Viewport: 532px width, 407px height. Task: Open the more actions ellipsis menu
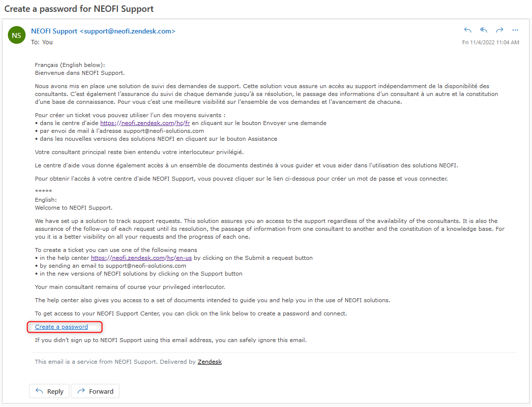click(515, 30)
